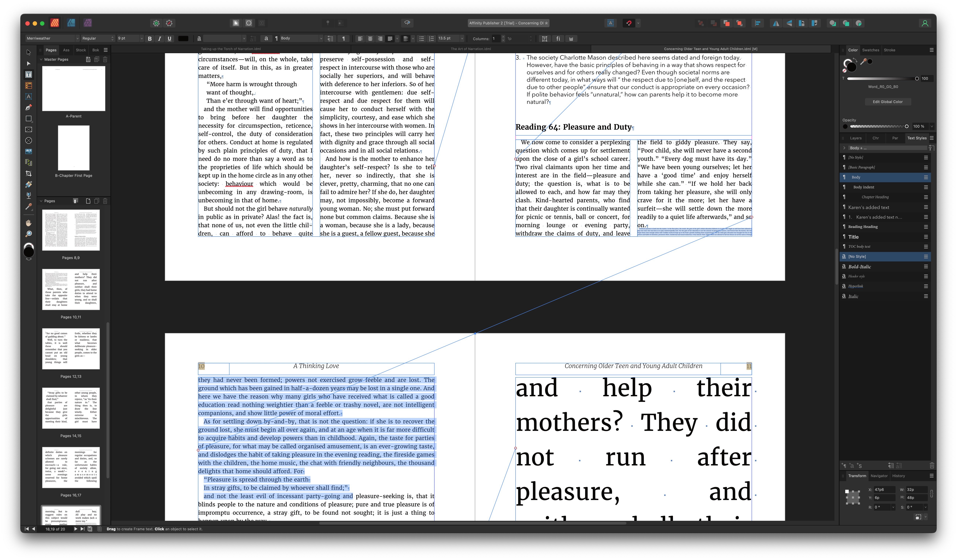Switch to Designer Persona icon
The height and width of the screenshot is (560, 957).
pyautogui.click(x=71, y=23)
